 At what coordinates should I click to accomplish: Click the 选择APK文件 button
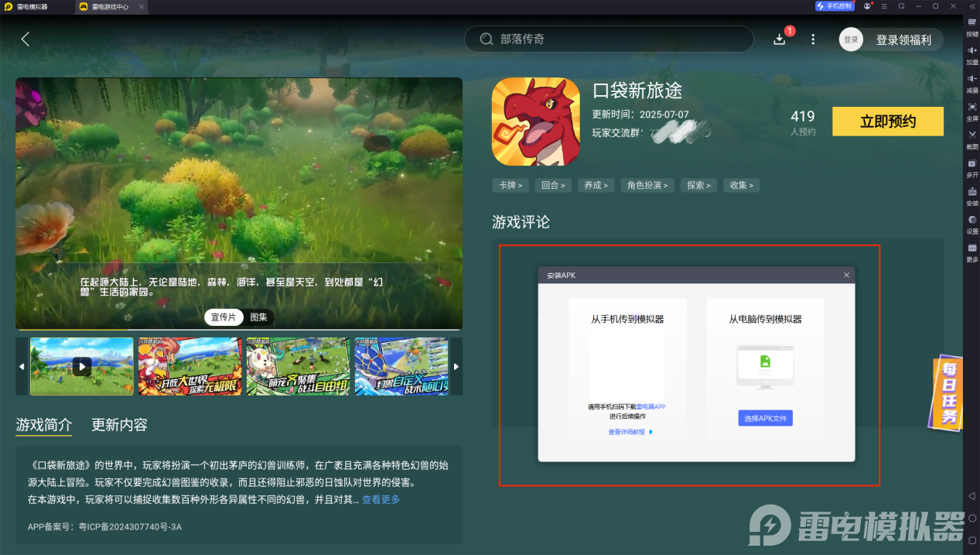(x=765, y=418)
